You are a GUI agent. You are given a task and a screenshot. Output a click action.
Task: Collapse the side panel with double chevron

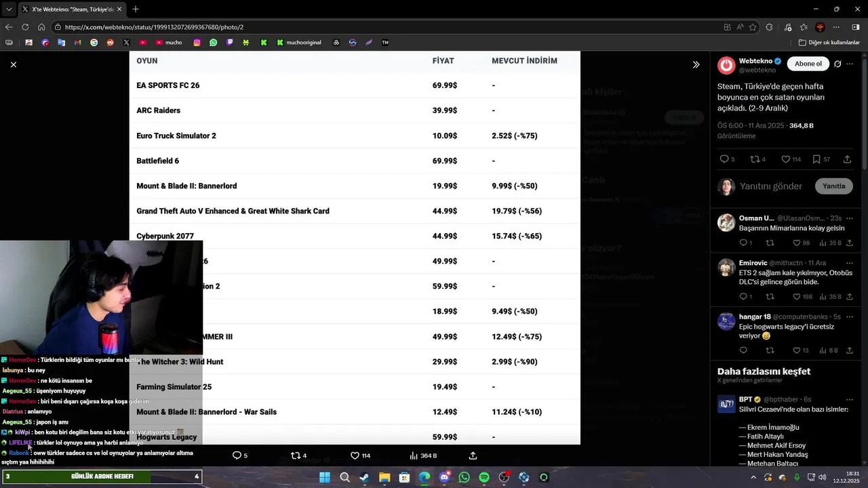pos(696,64)
